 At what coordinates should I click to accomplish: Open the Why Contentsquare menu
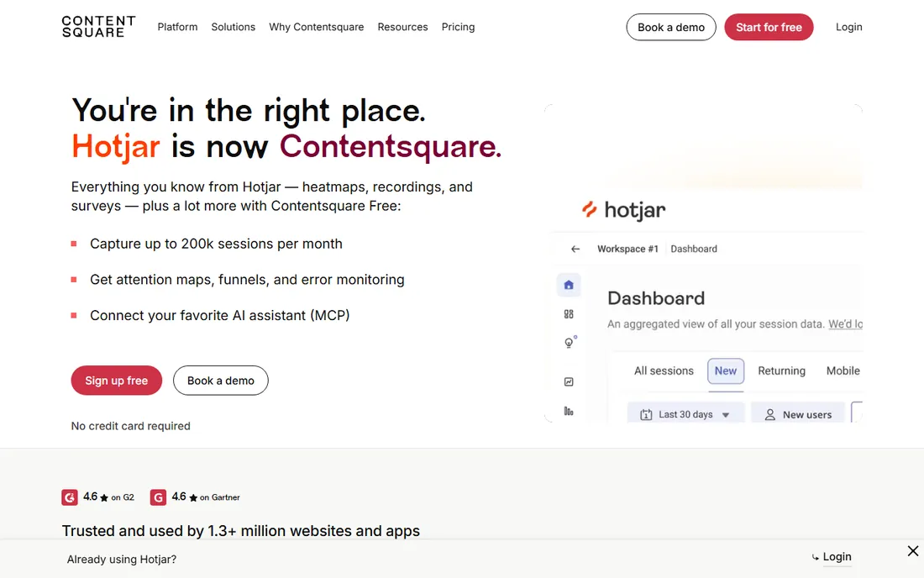click(317, 27)
